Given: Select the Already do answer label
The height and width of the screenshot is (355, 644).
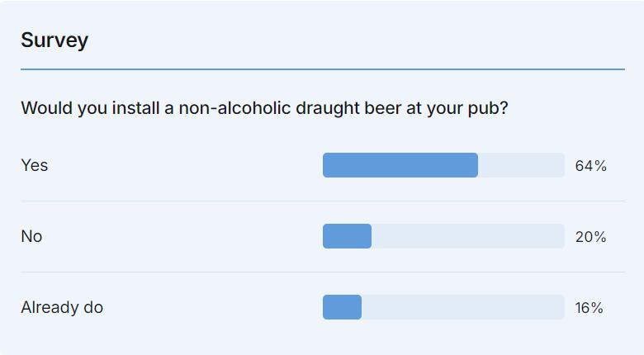Looking at the screenshot, I should 62,308.
